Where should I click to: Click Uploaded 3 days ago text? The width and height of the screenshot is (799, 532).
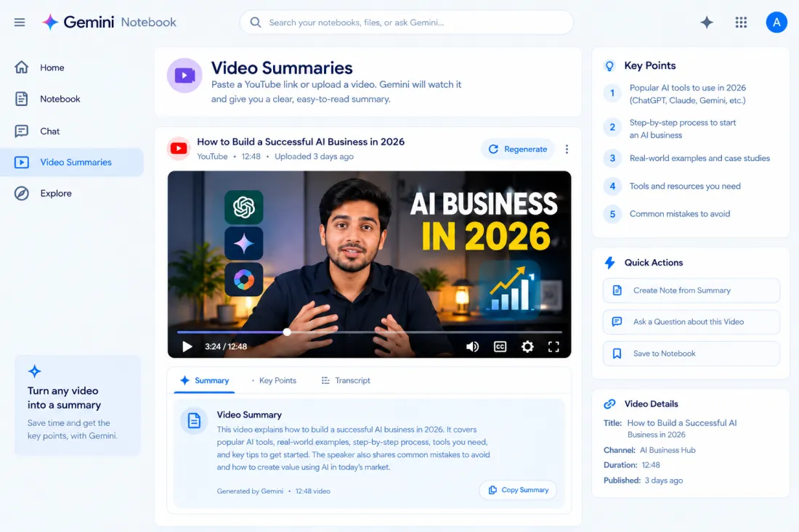[x=314, y=156]
